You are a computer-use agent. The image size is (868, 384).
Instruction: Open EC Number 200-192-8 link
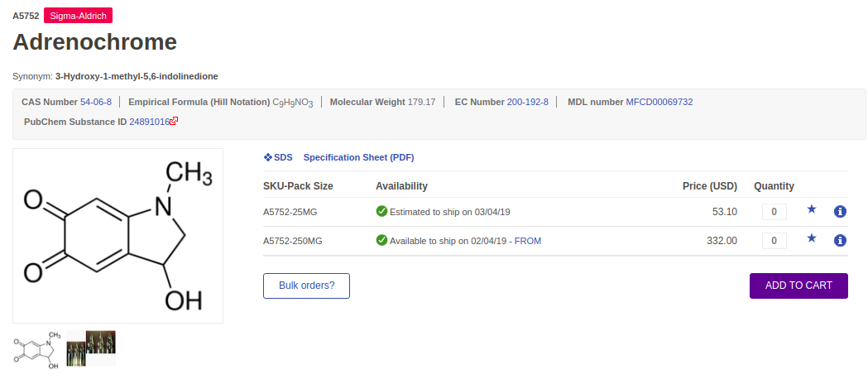tap(528, 102)
